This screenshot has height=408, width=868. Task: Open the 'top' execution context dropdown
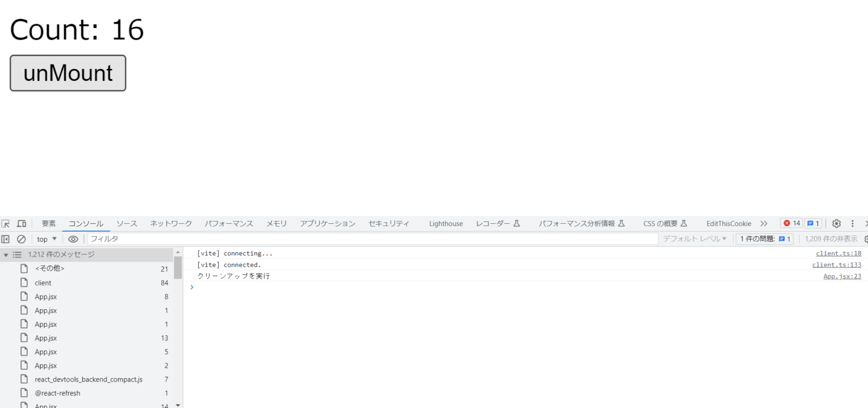pos(46,238)
